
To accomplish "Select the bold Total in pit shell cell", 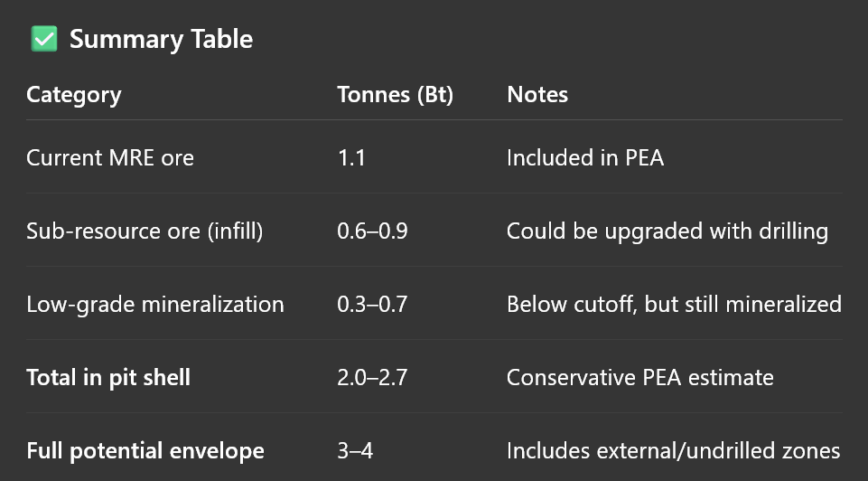I will [x=108, y=377].
